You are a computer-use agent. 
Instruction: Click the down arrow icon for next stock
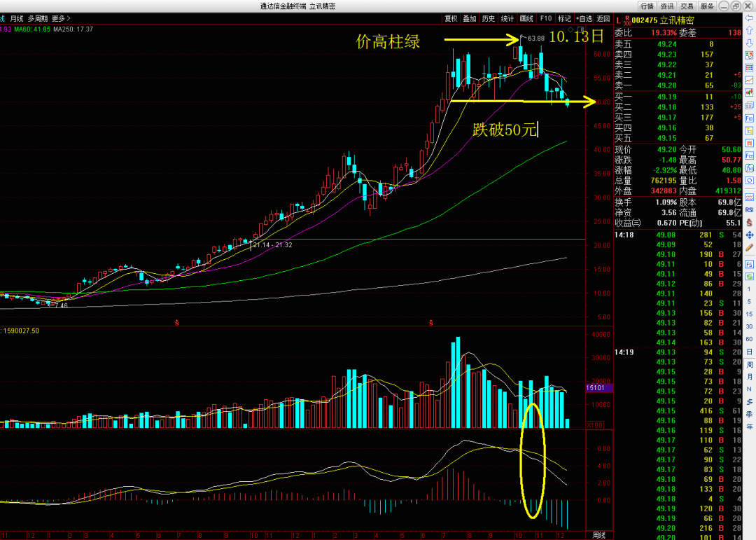coord(749,43)
